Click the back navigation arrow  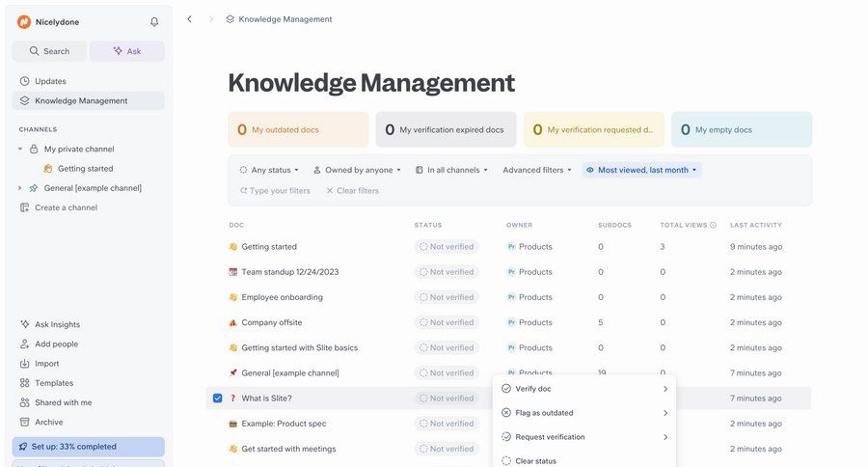coord(189,19)
